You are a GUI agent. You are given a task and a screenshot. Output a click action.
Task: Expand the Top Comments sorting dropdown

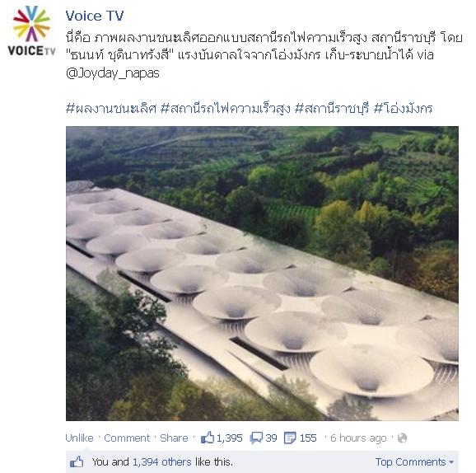(x=414, y=462)
